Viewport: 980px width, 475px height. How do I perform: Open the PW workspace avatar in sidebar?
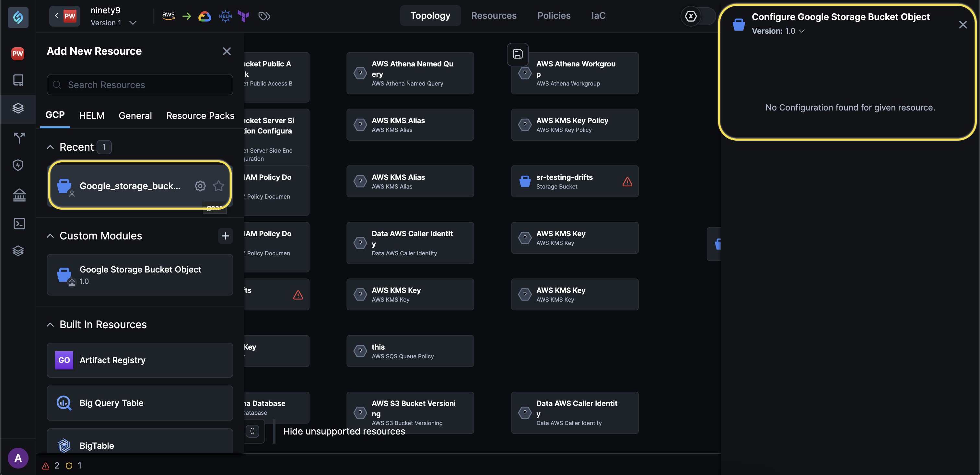click(x=18, y=53)
